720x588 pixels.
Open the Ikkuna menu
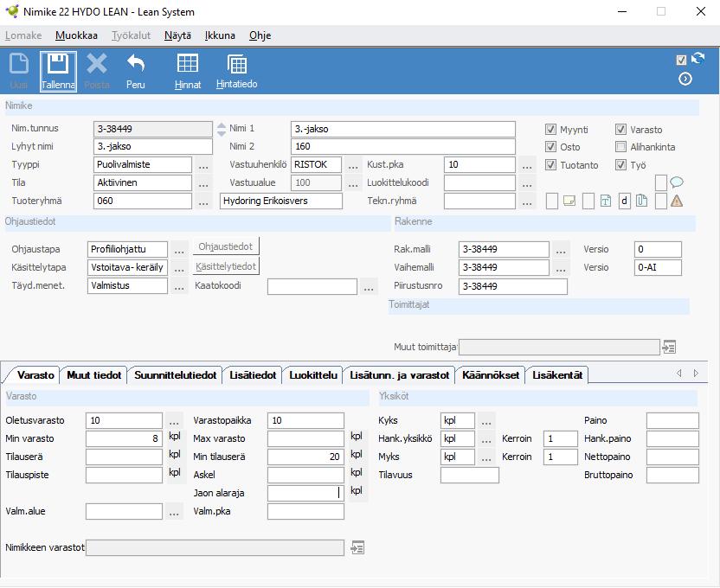click(x=220, y=35)
